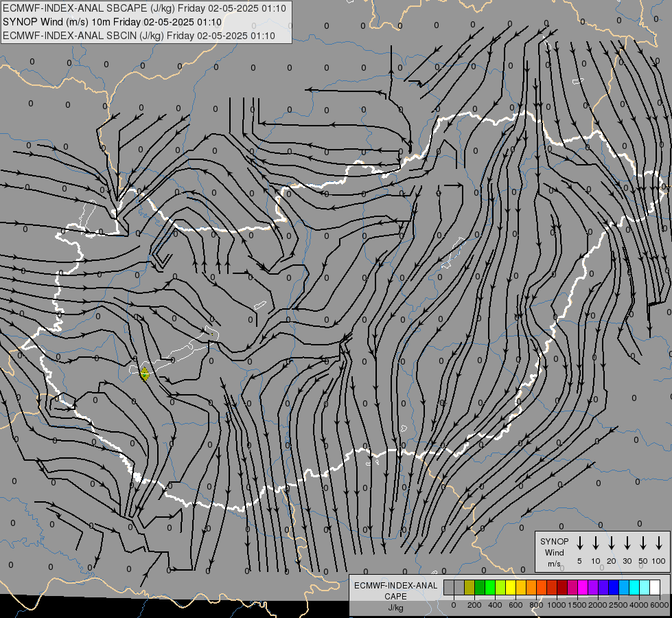Click 'ECMWF-INDEX-ANAL' label in the CAPE legend

click(396, 586)
